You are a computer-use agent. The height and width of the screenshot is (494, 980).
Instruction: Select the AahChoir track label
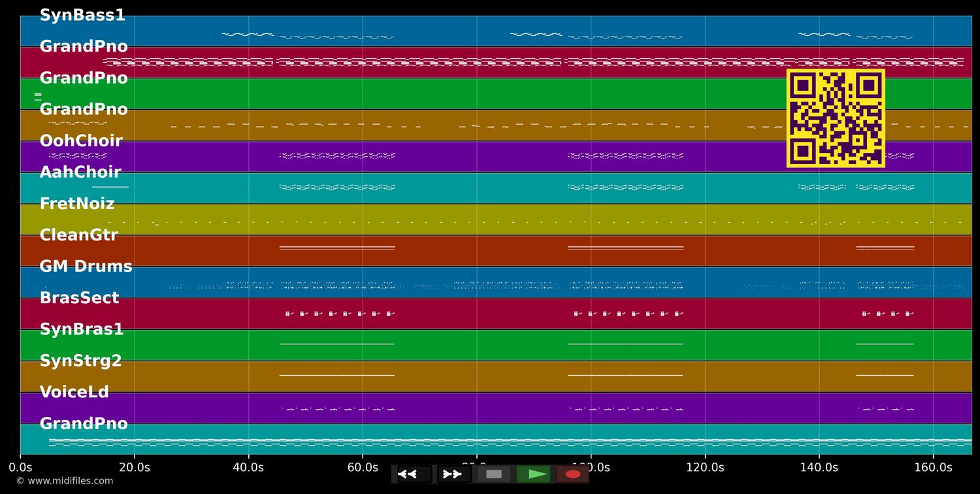80,172
